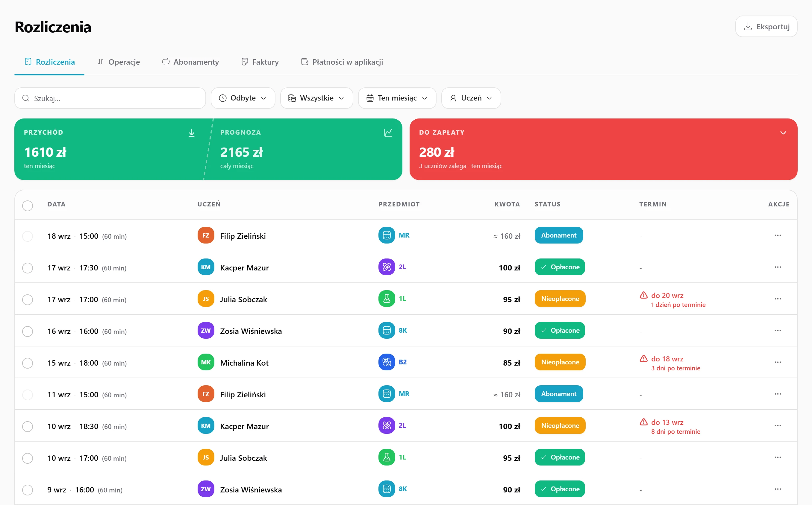Click the 2L atom icon for Kacper Mazur 17 wrz
This screenshot has height=505, width=812.
387,267
